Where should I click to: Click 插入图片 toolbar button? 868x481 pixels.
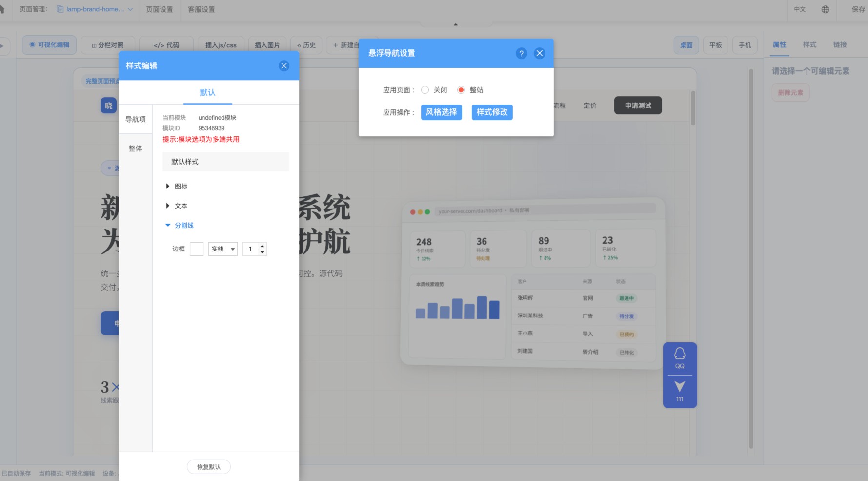tap(267, 45)
